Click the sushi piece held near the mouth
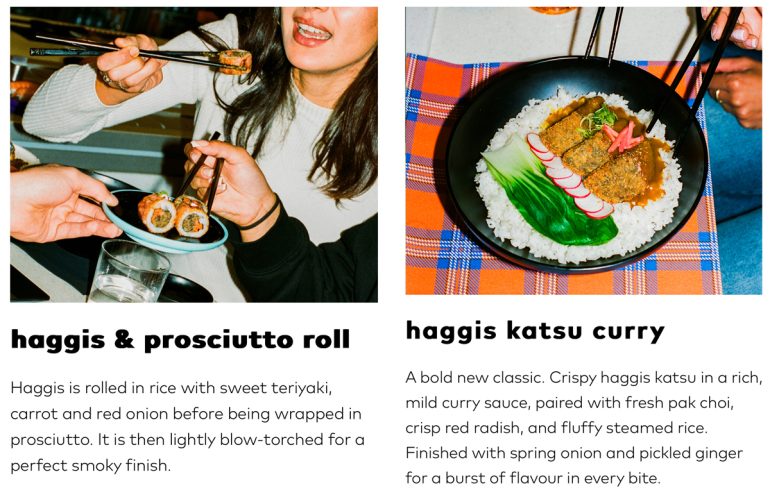This screenshot has width=770, height=488. click(235, 62)
